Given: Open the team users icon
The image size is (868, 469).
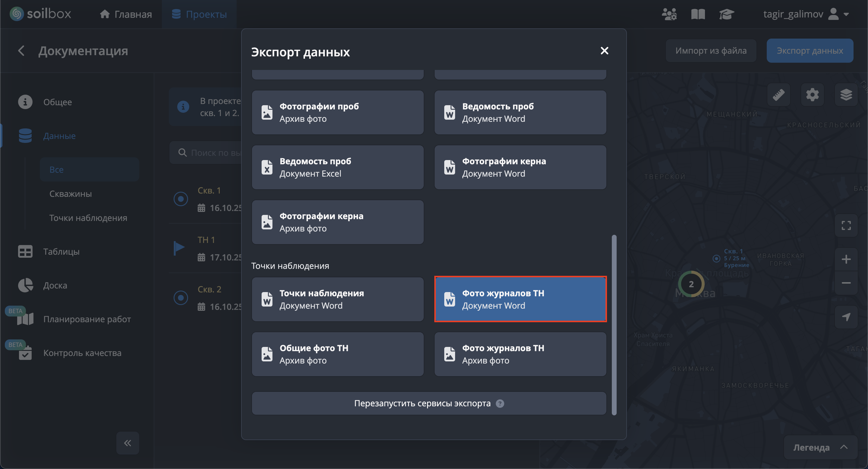Looking at the screenshot, I should [669, 14].
